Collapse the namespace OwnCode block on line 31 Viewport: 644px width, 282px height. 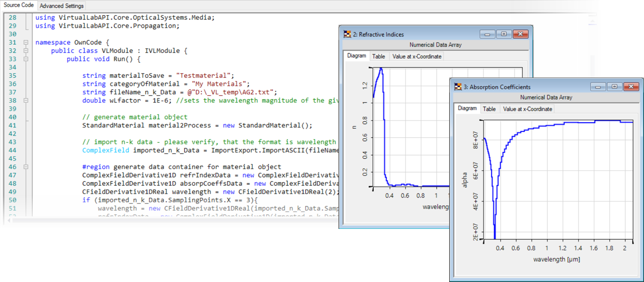26,43
